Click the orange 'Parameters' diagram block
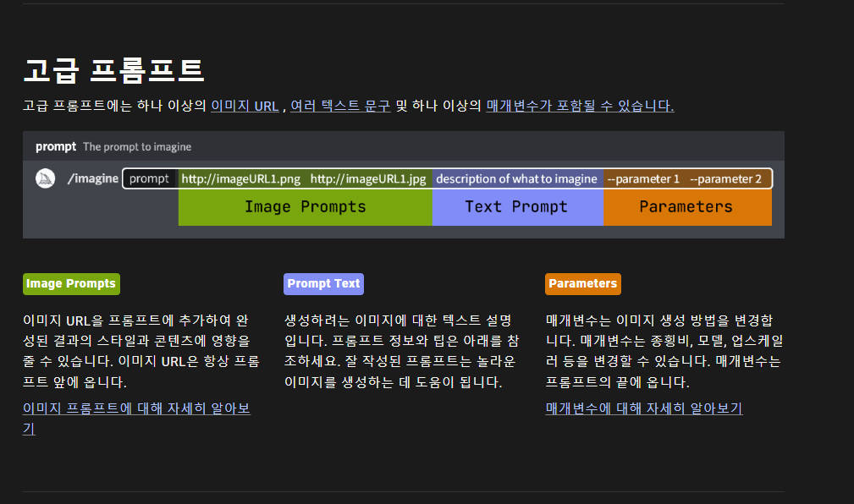Image resolution: width=854 pixels, height=504 pixels. pyautogui.click(x=687, y=207)
